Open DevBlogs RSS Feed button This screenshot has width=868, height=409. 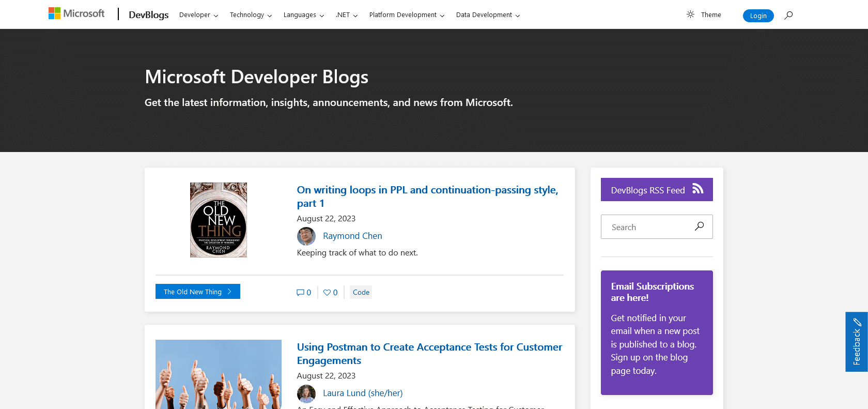click(x=657, y=190)
